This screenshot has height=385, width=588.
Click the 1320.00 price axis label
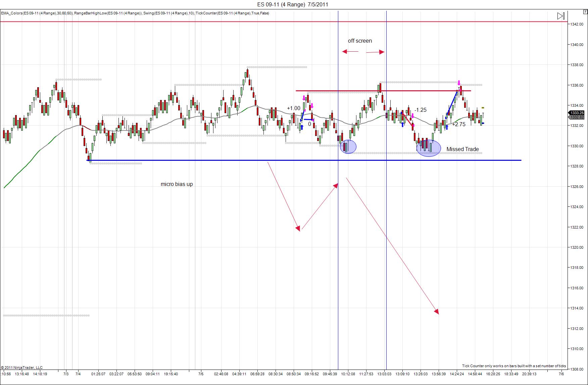(x=577, y=247)
